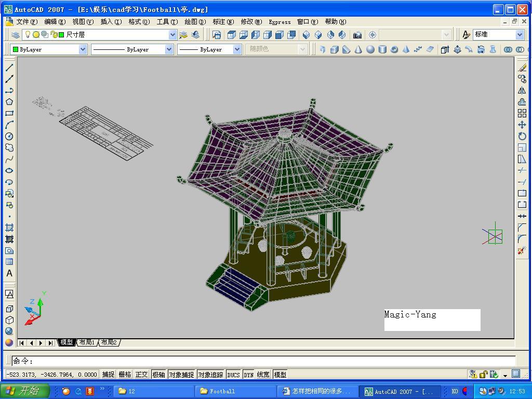The width and height of the screenshot is (532, 399).
Task: Toggle DYN dynamic input
Action: (x=249, y=375)
